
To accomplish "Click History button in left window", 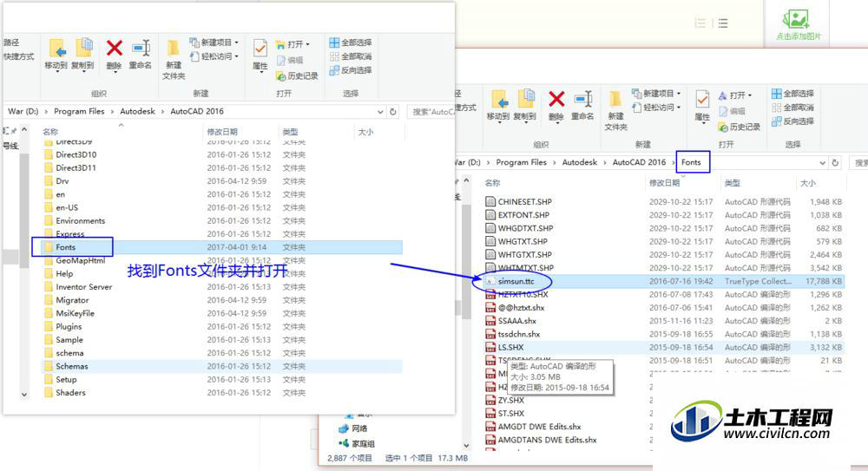I will tap(297, 75).
